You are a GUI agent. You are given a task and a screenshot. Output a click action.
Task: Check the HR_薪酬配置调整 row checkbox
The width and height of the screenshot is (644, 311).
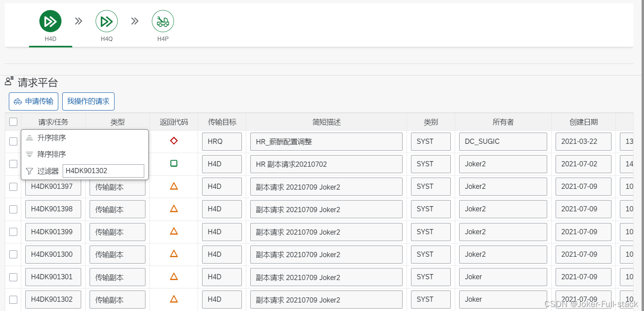13,141
